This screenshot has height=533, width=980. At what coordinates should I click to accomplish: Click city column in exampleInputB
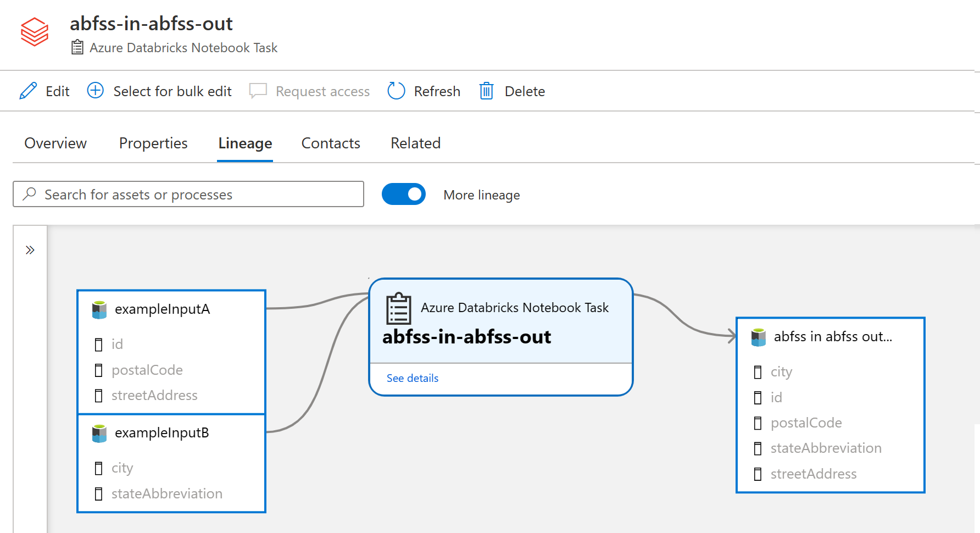pyautogui.click(x=122, y=468)
